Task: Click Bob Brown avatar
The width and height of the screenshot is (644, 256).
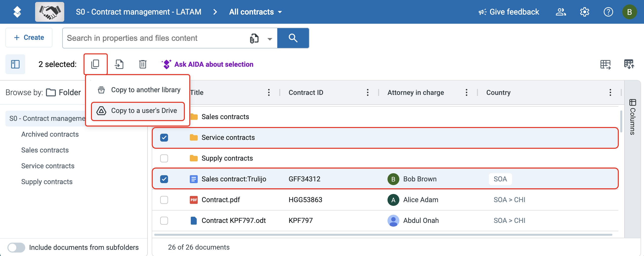Action: tap(393, 179)
